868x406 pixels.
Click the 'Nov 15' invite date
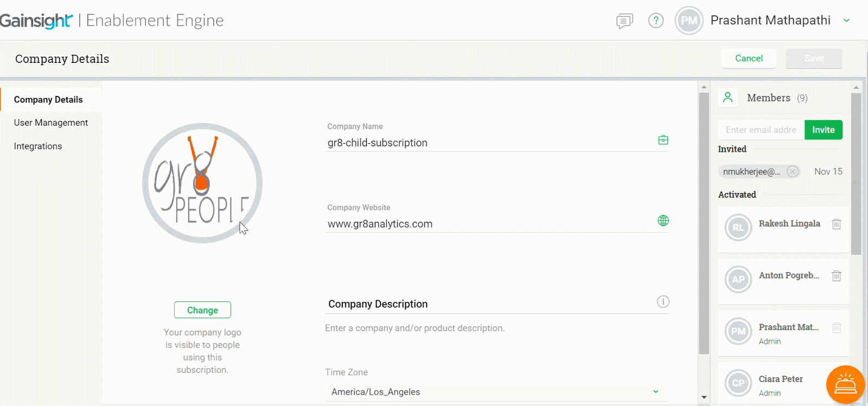coord(828,171)
